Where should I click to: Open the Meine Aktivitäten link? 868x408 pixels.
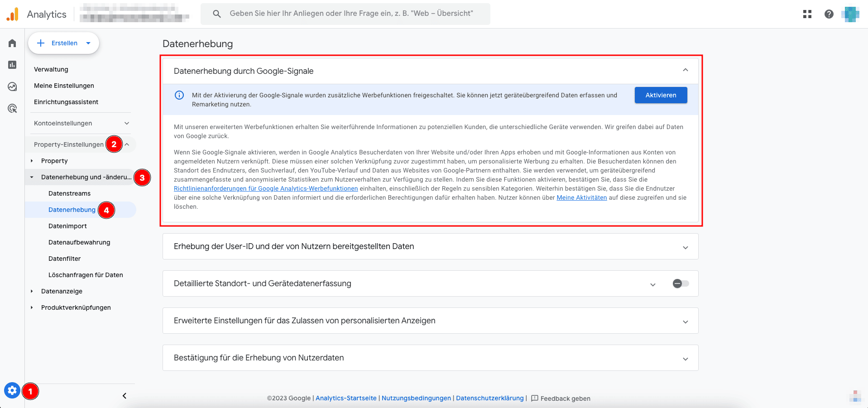[581, 197]
